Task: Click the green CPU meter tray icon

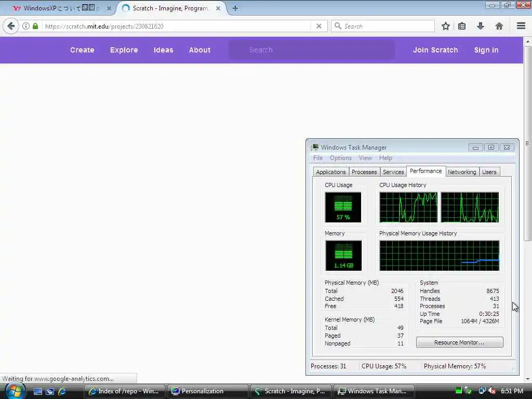Action: 459,391
